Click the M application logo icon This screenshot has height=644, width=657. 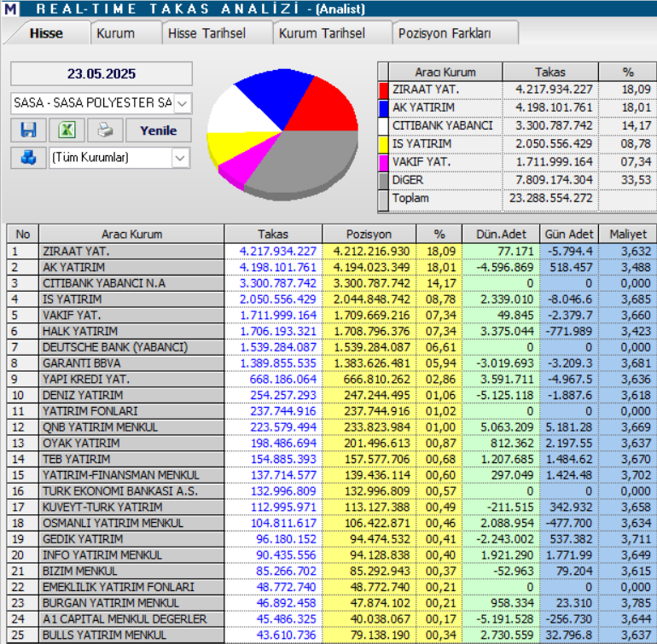(10, 9)
